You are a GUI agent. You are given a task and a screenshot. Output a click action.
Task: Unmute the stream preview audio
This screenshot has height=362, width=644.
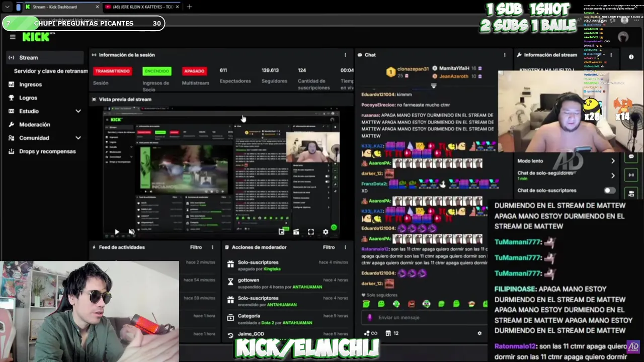[131, 232]
